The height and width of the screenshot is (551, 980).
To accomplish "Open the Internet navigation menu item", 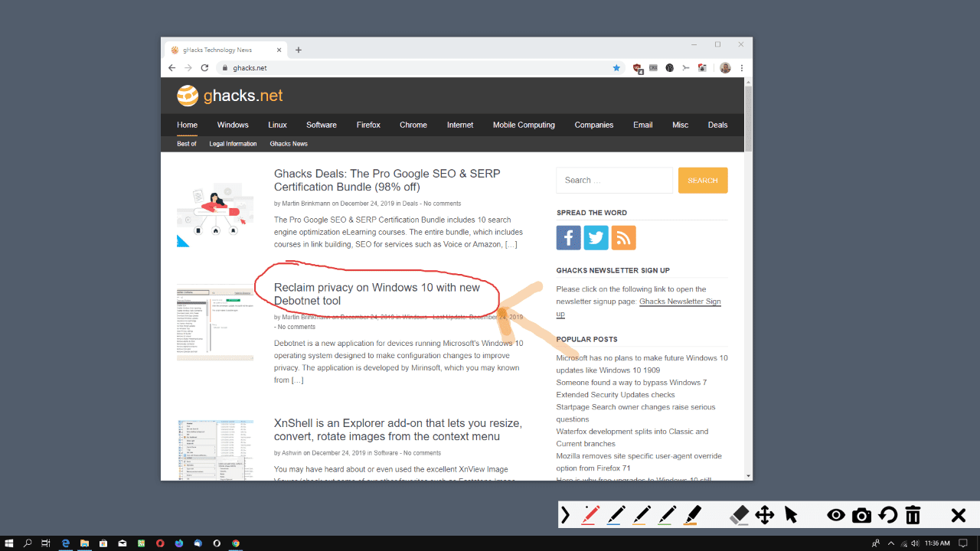I will pyautogui.click(x=460, y=125).
